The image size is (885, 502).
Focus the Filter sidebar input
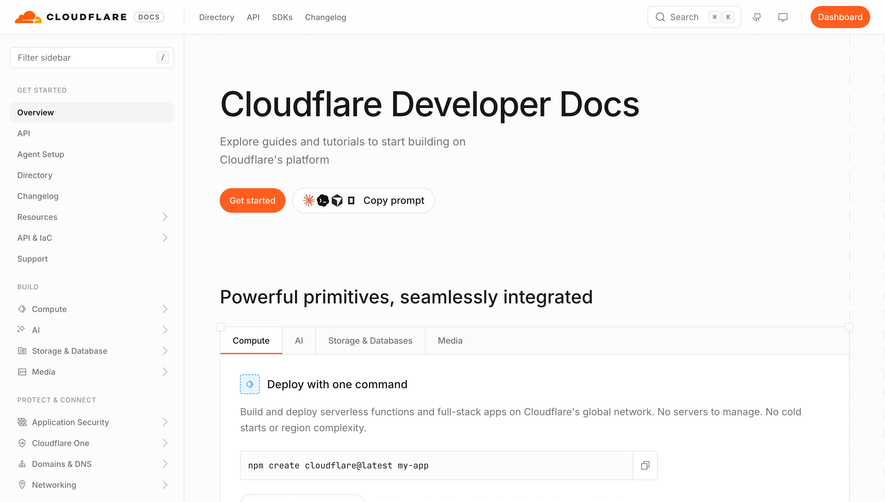[x=92, y=58]
